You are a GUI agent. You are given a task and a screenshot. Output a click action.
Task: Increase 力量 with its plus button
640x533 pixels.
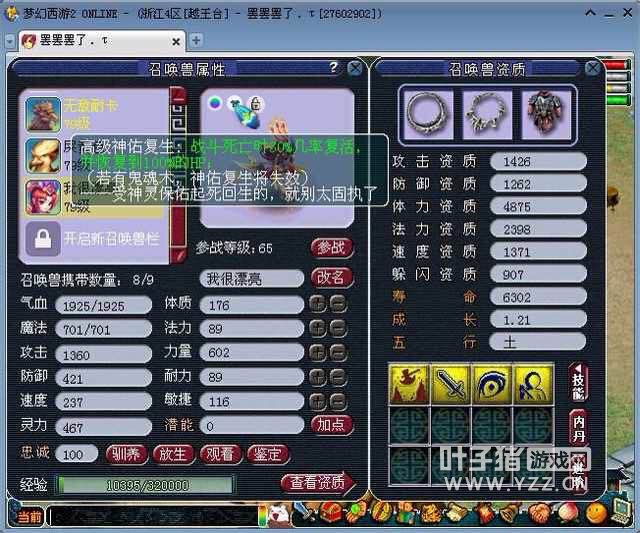point(318,352)
